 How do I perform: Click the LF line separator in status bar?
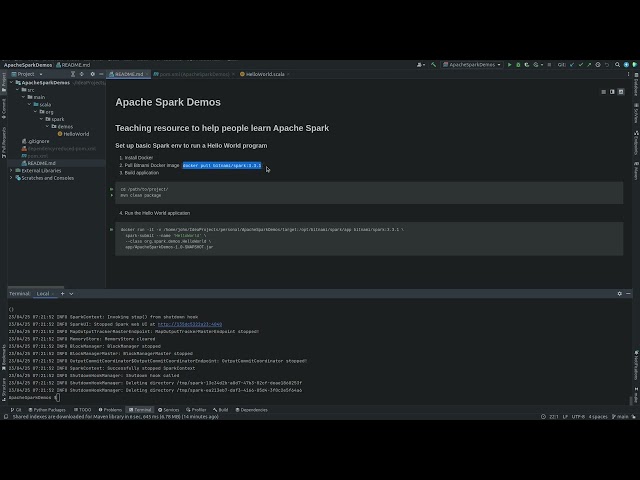565,417
